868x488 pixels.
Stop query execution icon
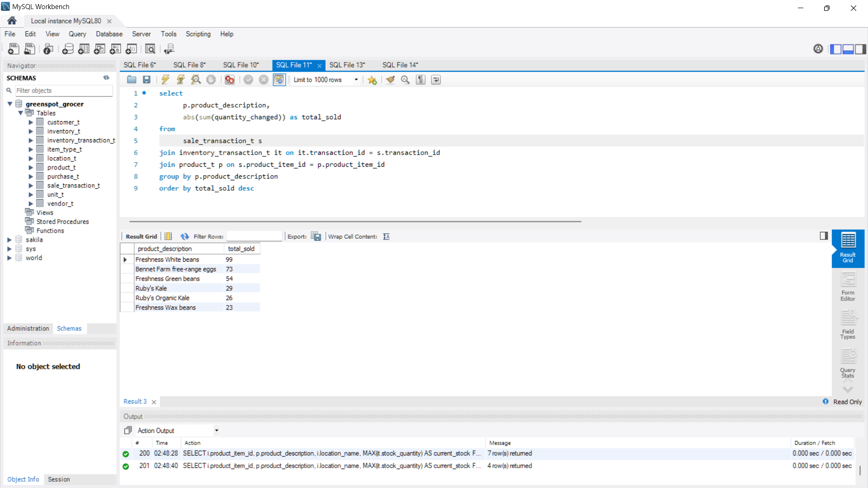[211, 80]
